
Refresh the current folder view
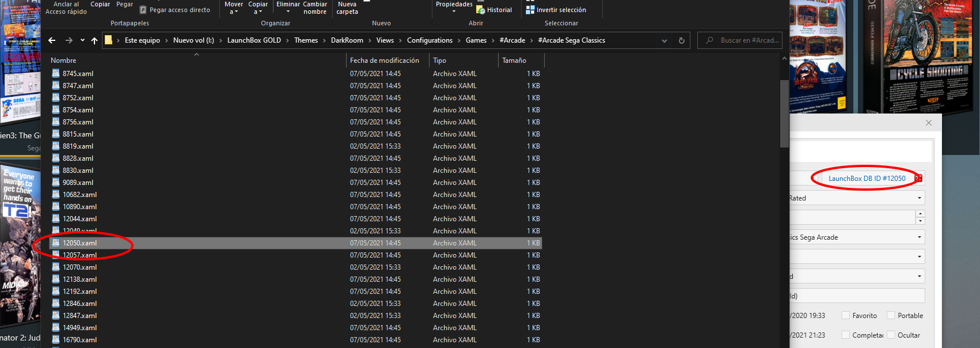tap(682, 40)
